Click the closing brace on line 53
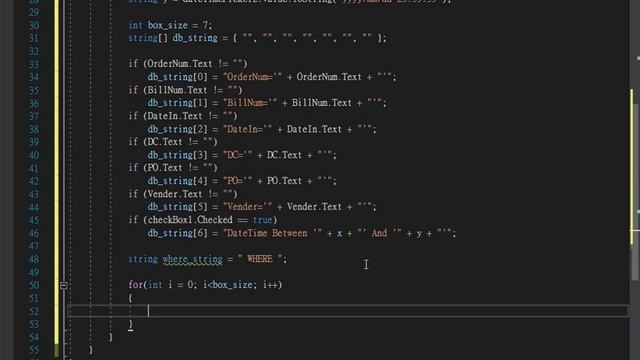640x360 pixels. click(x=131, y=324)
